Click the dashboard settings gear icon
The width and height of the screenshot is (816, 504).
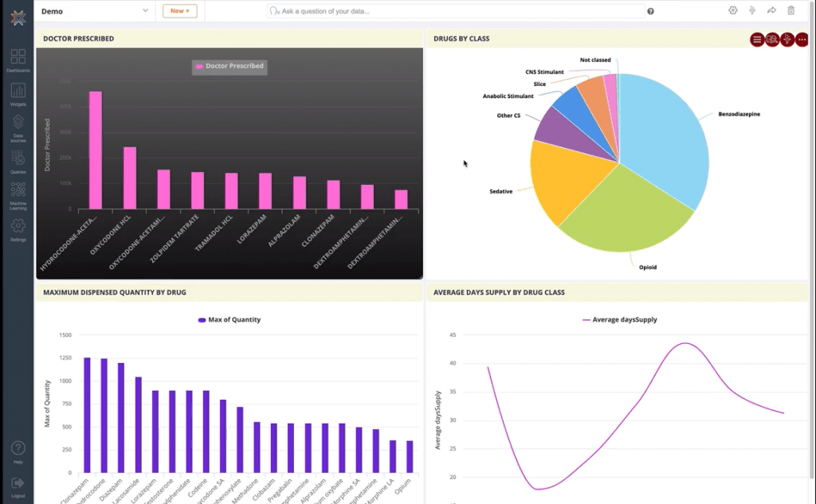[733, 10]
